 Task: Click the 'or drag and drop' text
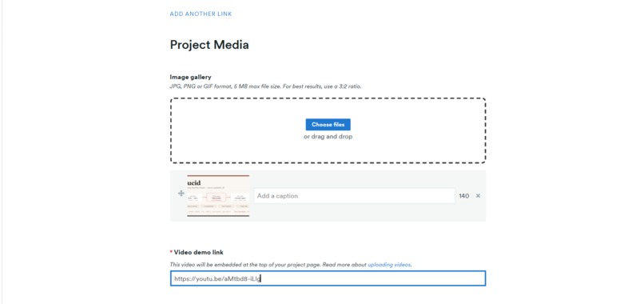point(328,137)
